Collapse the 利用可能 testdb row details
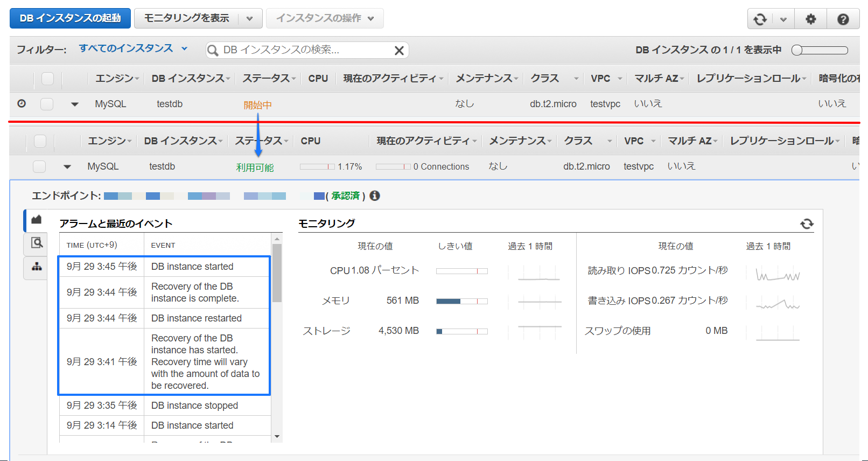Viewport: 868px width, 461px height. coord(67,167)
